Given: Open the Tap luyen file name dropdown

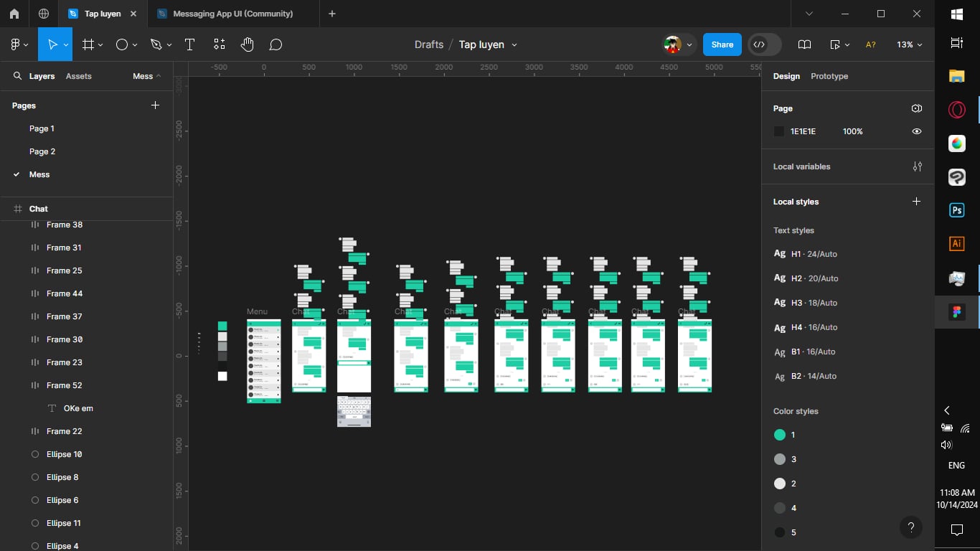Looking at the screenshot, I should 514,44.
